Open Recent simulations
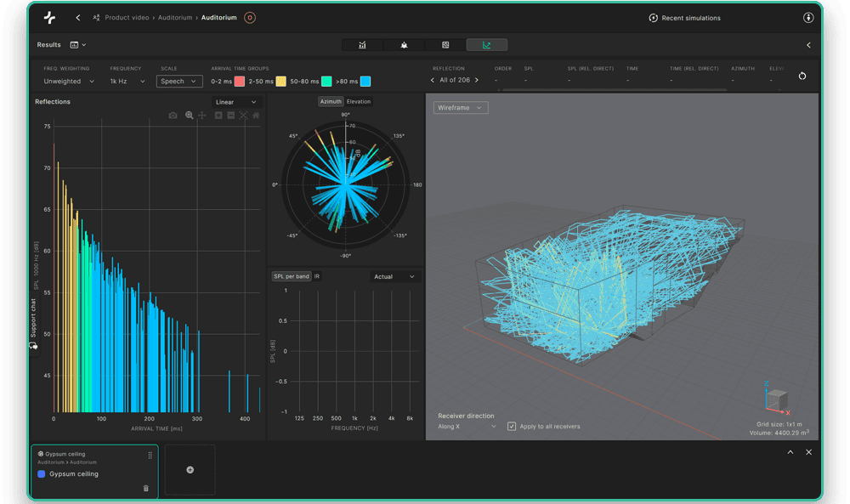 tap(685, 18)
